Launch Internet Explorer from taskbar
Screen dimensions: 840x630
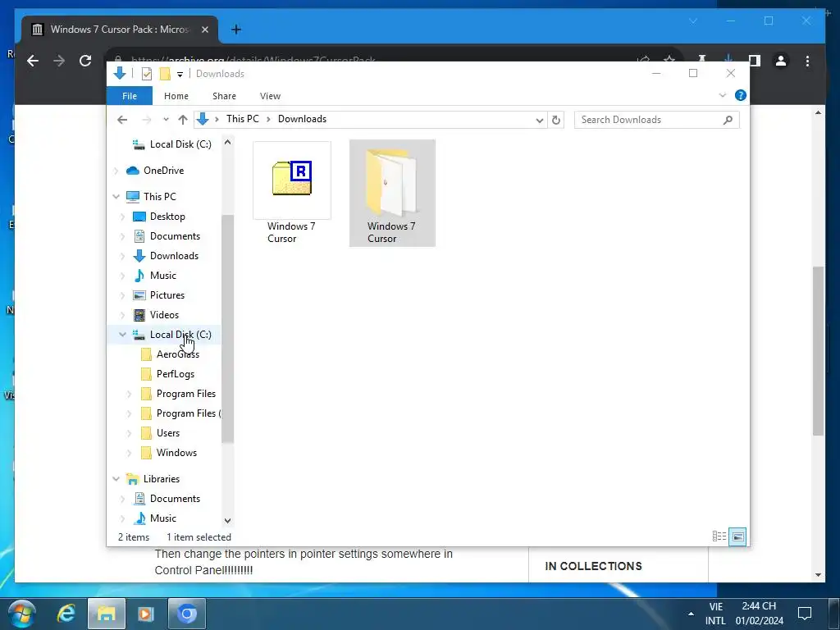point(66,614)
